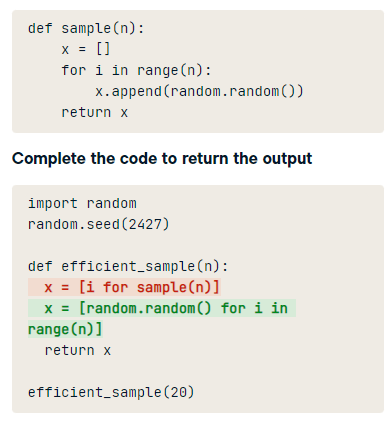
Task: Click the green corrected 'random.random() for i in' line
Action: (162, 308)
